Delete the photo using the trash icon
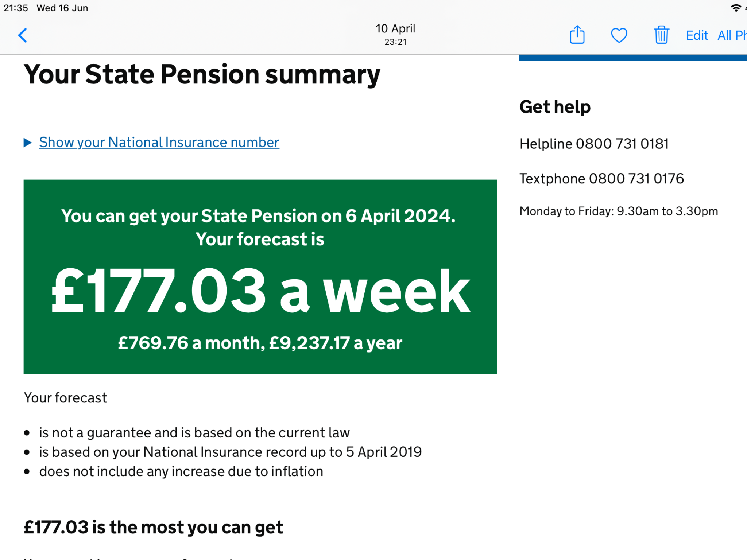The height and width of the screenshot is (560, 747). point(661,35)
